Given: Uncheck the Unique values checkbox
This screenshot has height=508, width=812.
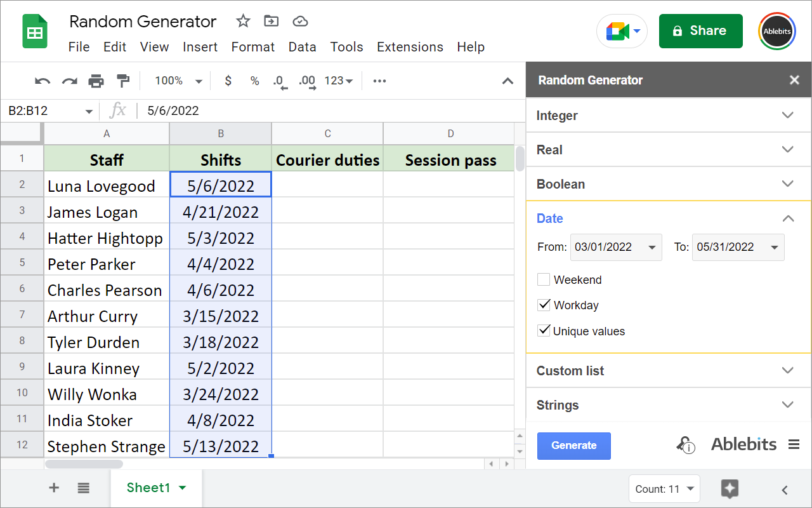Looking at the screenshot, I should click(x=544, y=331).
